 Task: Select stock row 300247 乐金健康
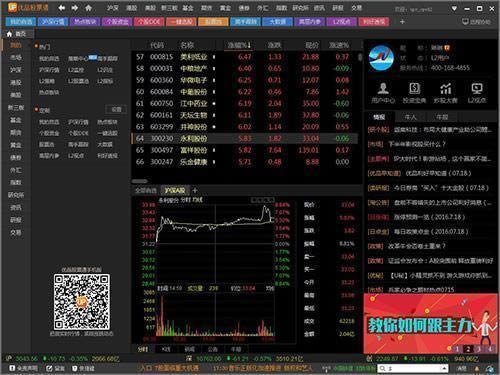244,162
